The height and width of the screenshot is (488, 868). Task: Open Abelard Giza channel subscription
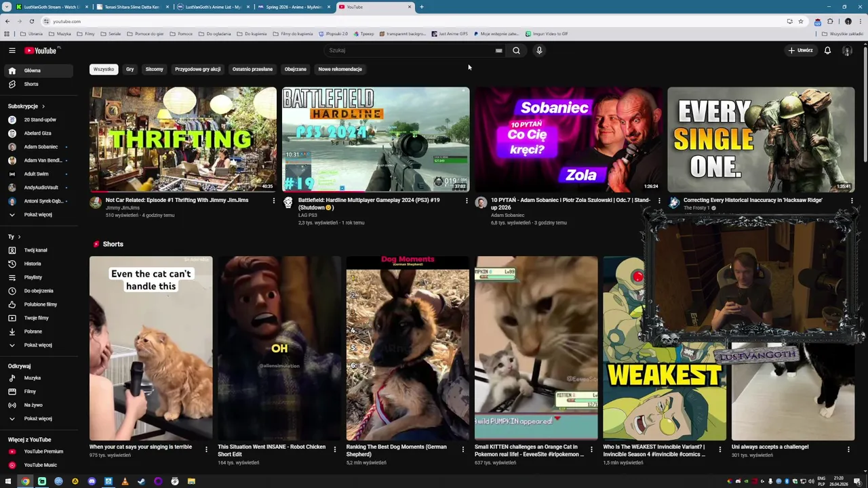[39, 134]
